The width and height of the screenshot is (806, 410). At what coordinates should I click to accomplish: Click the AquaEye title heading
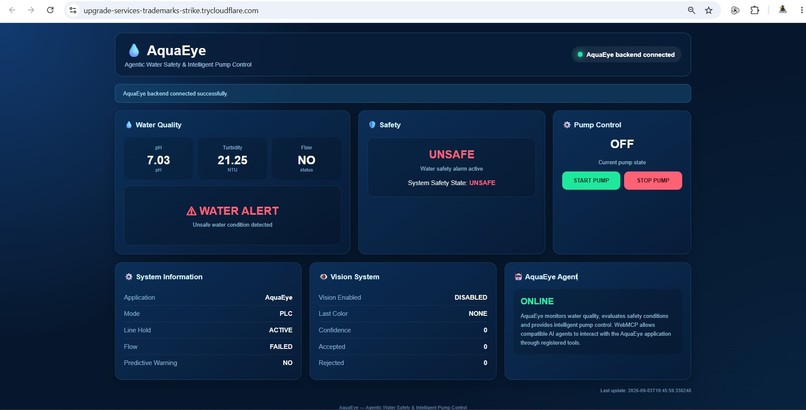tap(176, 50)
